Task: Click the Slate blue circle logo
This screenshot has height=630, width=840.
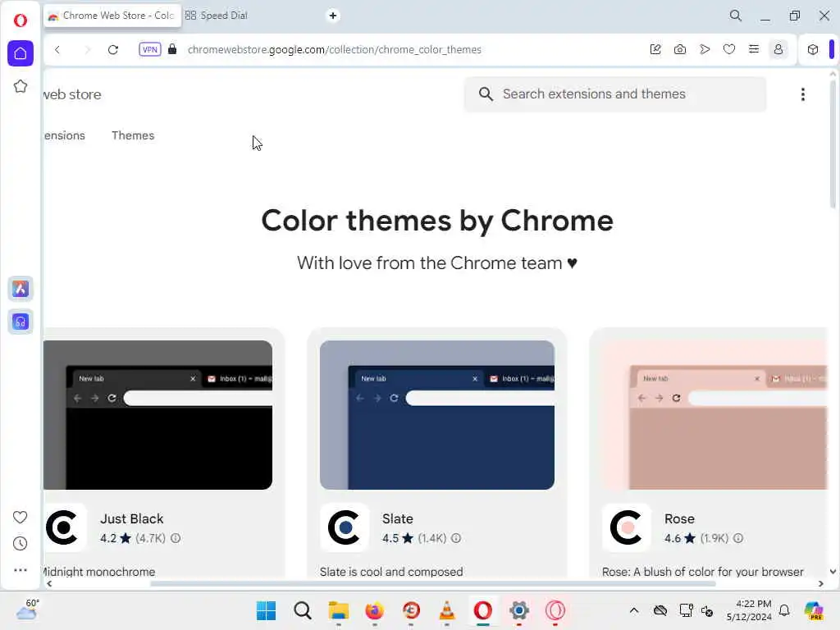Action: point(345,527)
